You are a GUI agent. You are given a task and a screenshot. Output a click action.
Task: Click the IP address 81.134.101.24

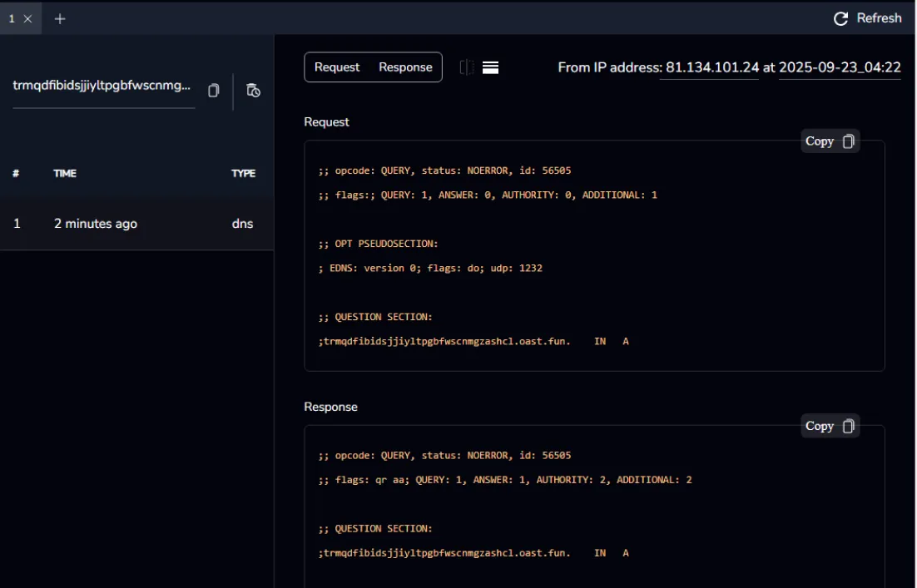pos(712,67)
